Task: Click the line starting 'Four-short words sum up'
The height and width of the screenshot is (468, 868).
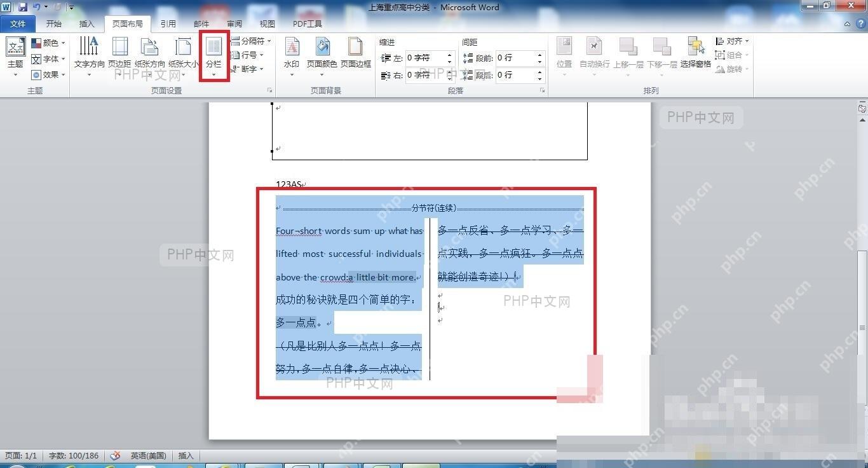Action: pos(349,231)
